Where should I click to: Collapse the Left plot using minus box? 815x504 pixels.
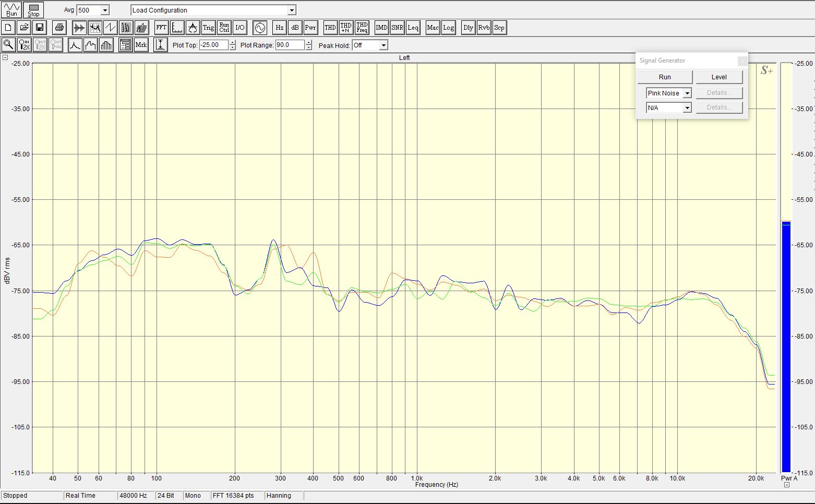pyautogui.click(x=5, y=57)
